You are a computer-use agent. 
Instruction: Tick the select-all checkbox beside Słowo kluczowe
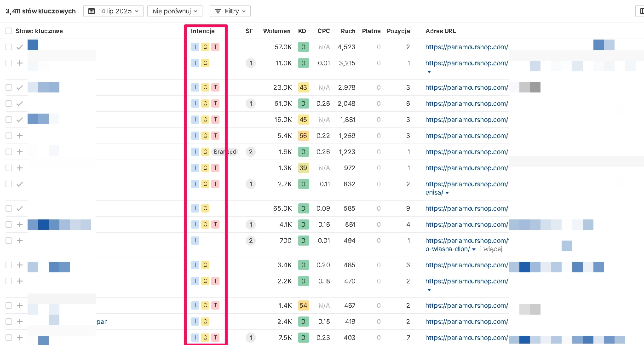point(9,31)
